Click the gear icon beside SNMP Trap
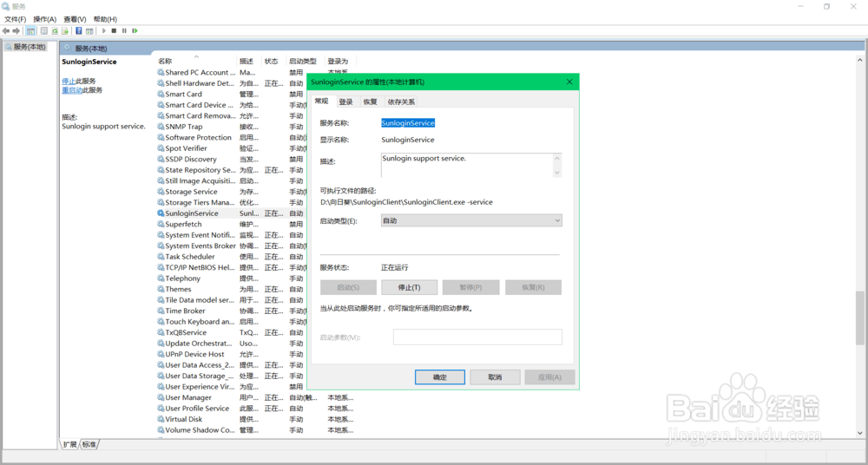The height and width of the screenshot is (465, 868). click(161, 127)
